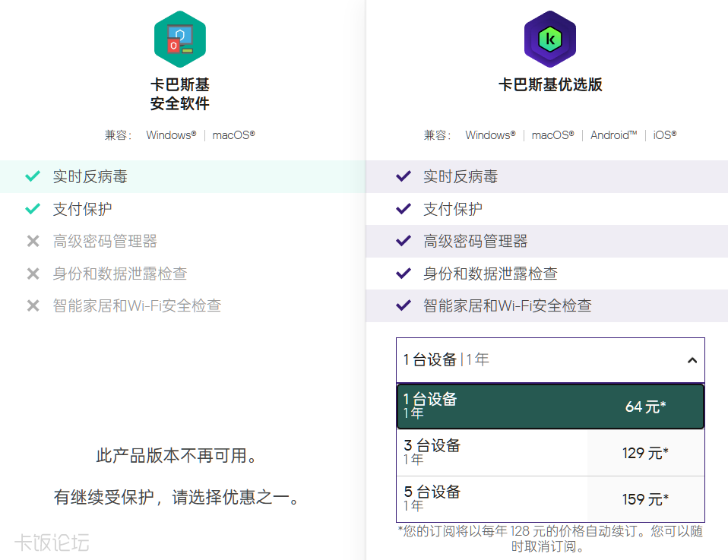Click macOS compatibility label under 优选版
This screenshot has width=728, height=560.
click(x=553, y=135)
